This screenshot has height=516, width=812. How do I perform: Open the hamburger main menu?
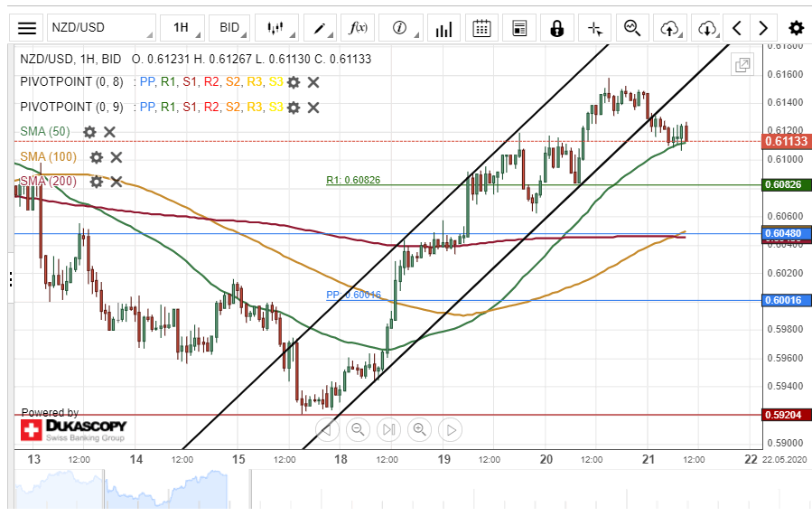[28, 27]
